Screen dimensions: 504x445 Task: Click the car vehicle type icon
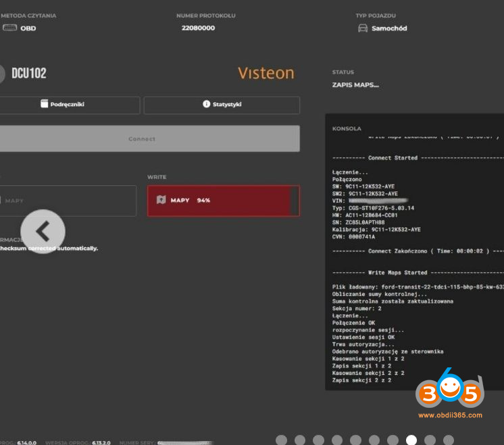pos(363,28)
